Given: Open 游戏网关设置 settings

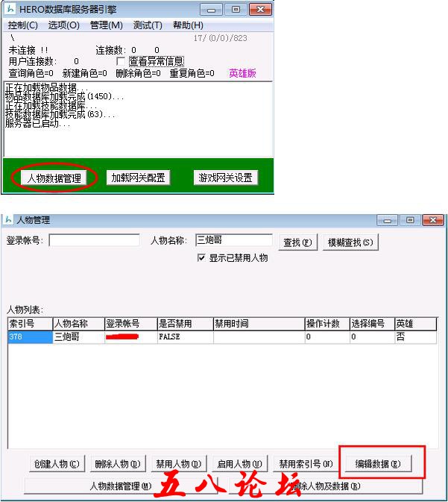Looking at the screenshot, I should [x=225, y=178].
